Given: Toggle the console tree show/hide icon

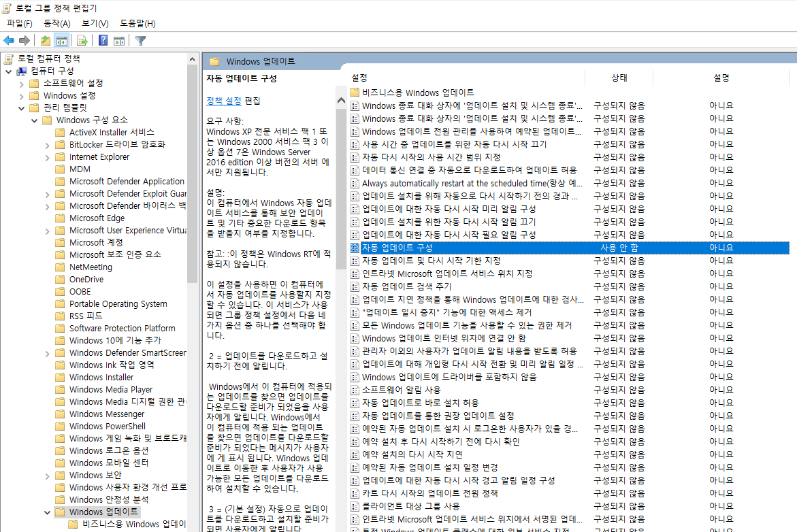Looking at the screenshot, I should point(62,41).
